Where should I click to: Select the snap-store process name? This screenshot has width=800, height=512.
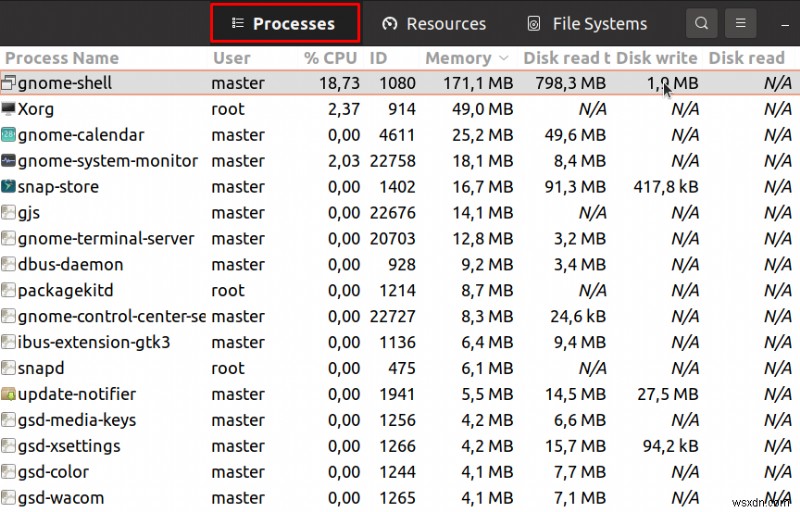tap(58, 187)
